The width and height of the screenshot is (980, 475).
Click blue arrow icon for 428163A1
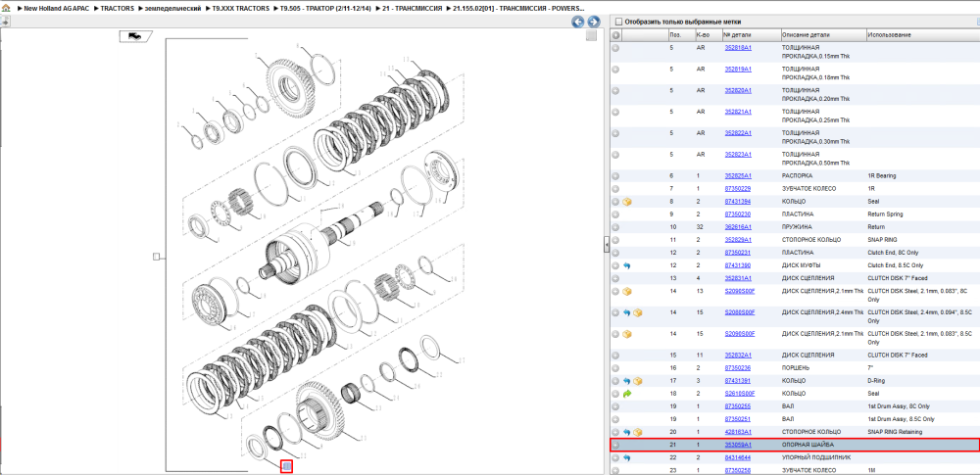(627, 432)
